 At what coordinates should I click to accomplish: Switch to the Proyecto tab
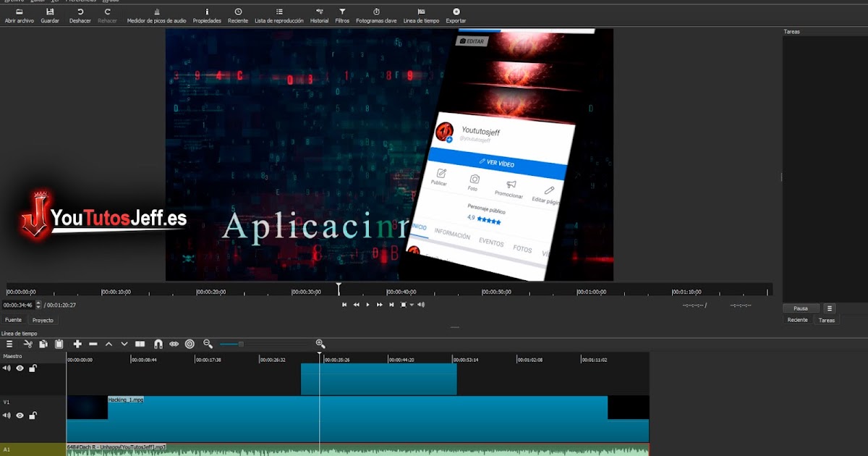pyautogui.click(x=43, y=320)
